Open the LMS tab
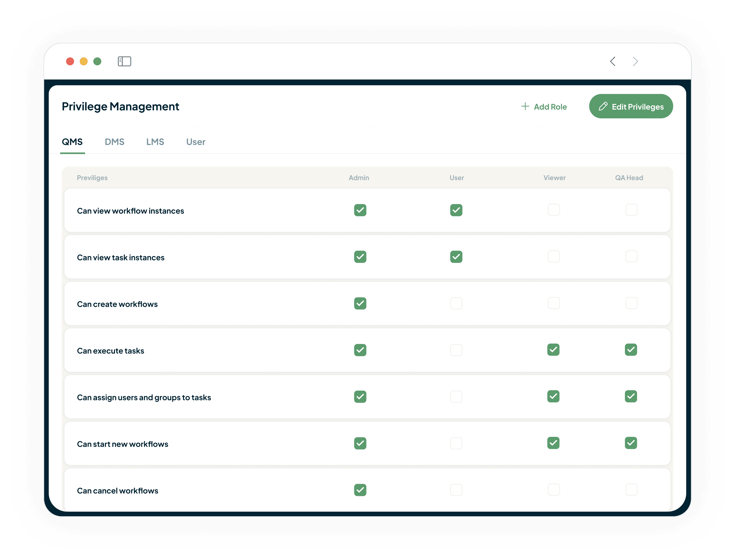The height and width of the screenshot is (560, 734). tap(155, 142)
